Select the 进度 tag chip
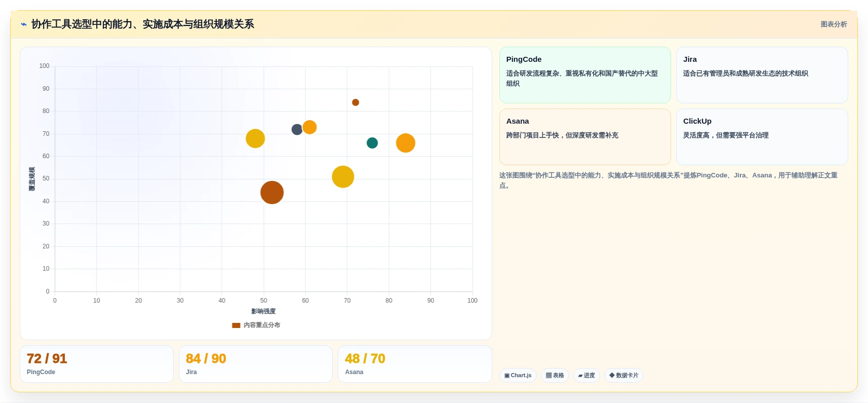This screenshot has height=403, width=868. 586,376
